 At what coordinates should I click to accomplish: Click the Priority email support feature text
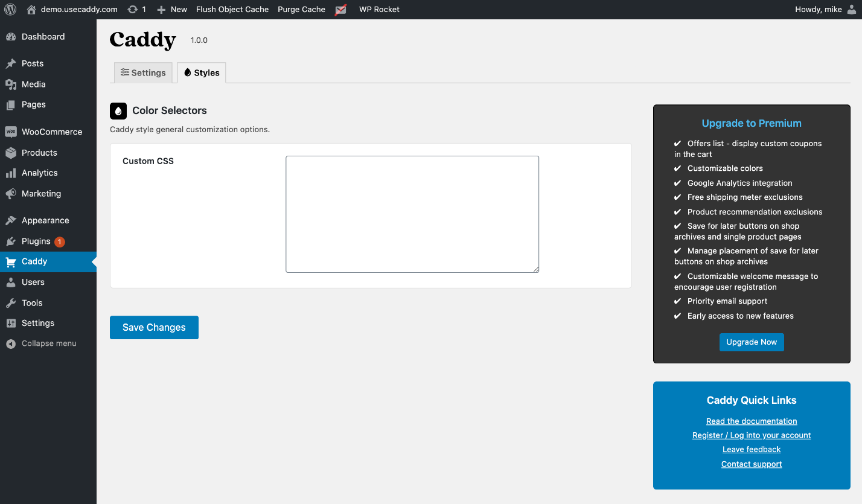click(727, 301)
